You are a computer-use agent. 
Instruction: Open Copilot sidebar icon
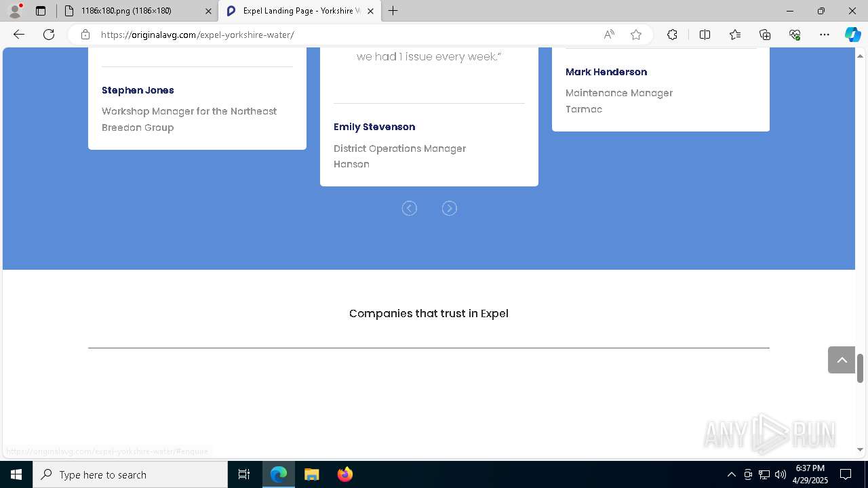852,35
